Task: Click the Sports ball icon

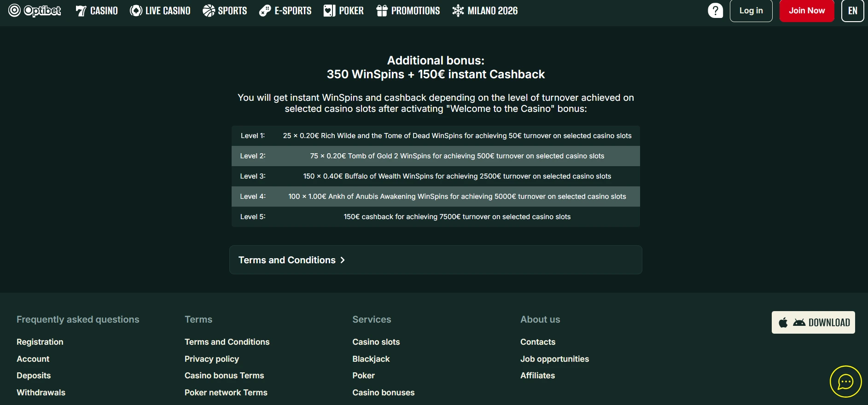Action: pyautogui.click(x=209, y=11)
